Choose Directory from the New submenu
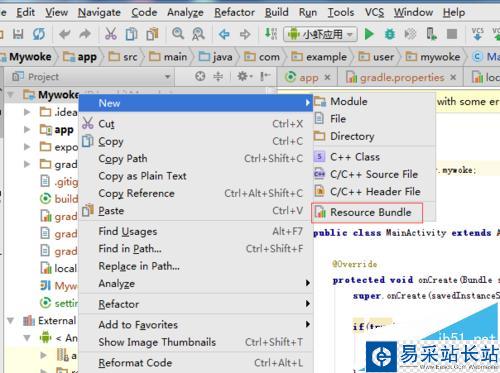Viewport: 500px width, 373px height. click(374, 136)
